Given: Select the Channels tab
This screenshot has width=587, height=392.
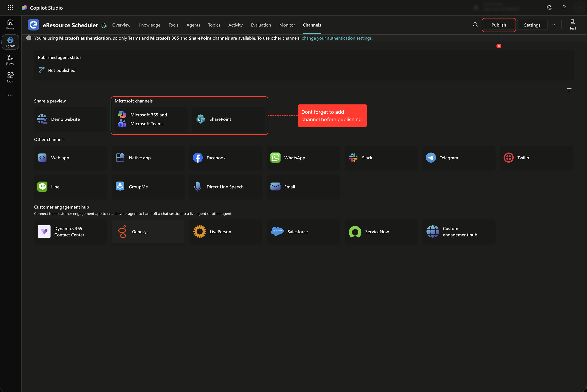Looking at the screenshot, I should tap(312, 25).
